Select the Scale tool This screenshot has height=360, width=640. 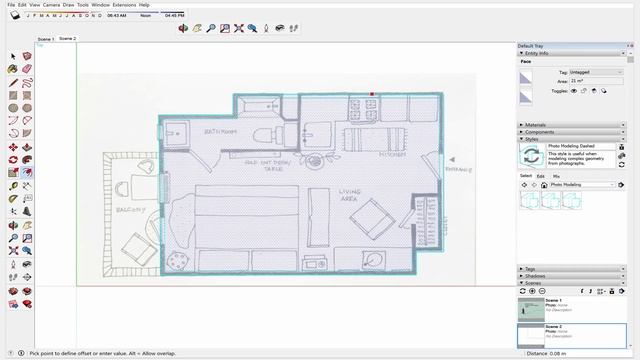(x=13, y=172)
